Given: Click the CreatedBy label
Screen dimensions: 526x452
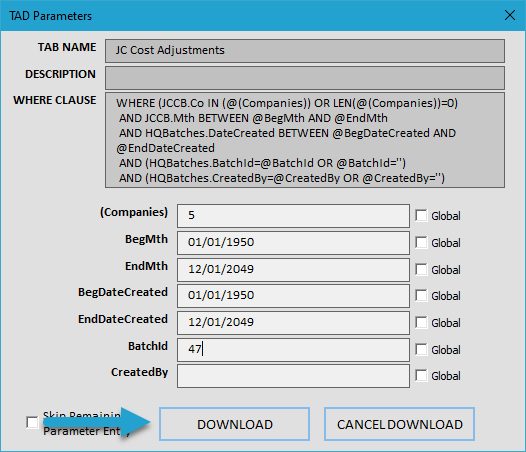Looking at the screenshot, I should point(140,372).
